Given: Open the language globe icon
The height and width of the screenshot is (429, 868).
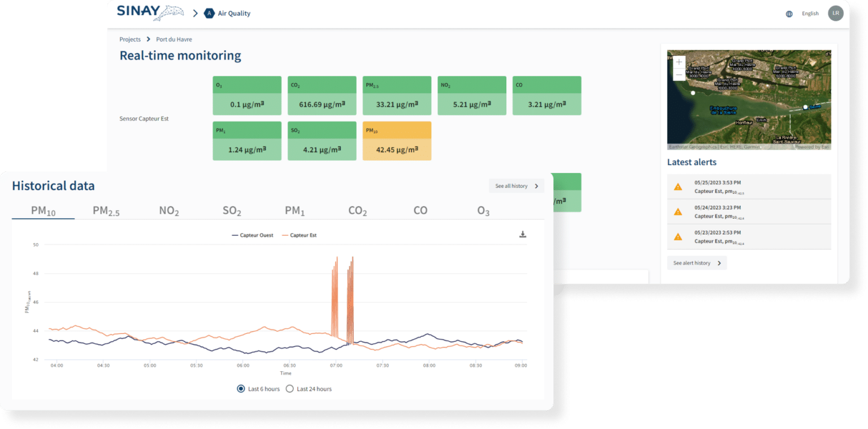Looking at the screenshot, I should [789, 13].
